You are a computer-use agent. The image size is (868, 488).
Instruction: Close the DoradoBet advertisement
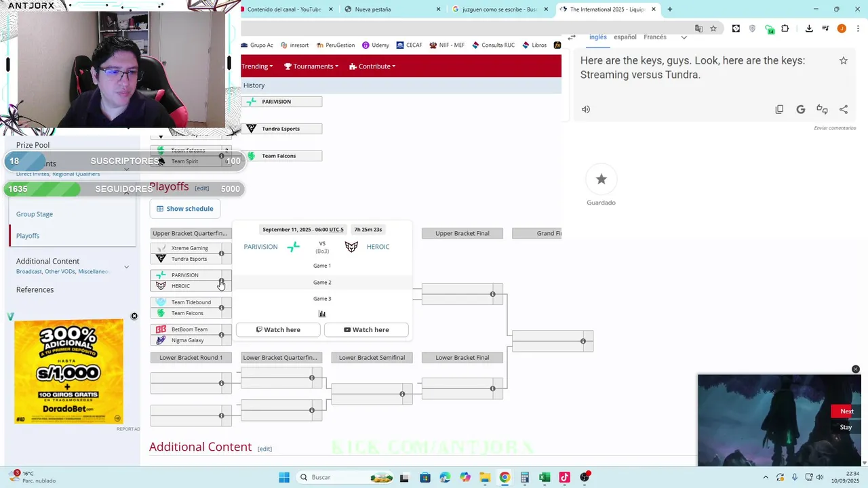pos(134,316)
